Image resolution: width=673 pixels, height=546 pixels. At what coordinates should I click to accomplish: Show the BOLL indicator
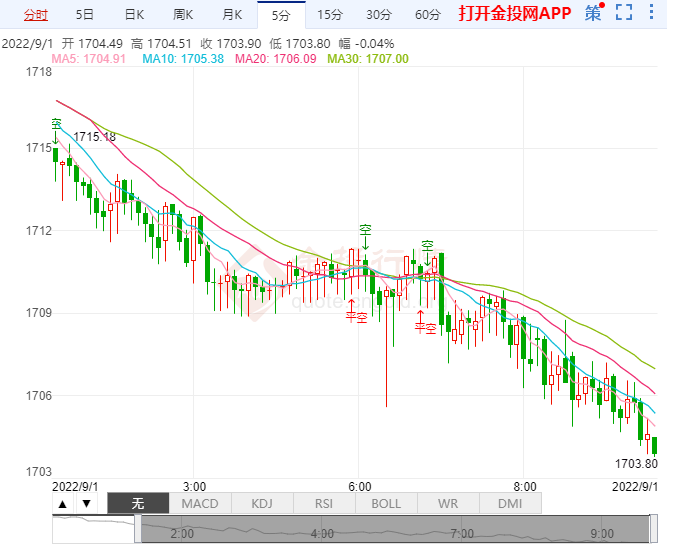[x=386, y=504]
